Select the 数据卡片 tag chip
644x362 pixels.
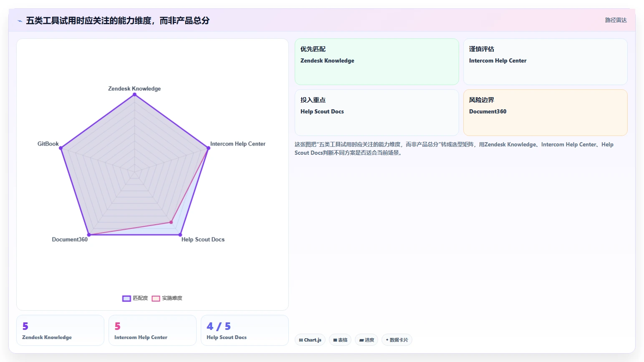[x=397, y=340]
